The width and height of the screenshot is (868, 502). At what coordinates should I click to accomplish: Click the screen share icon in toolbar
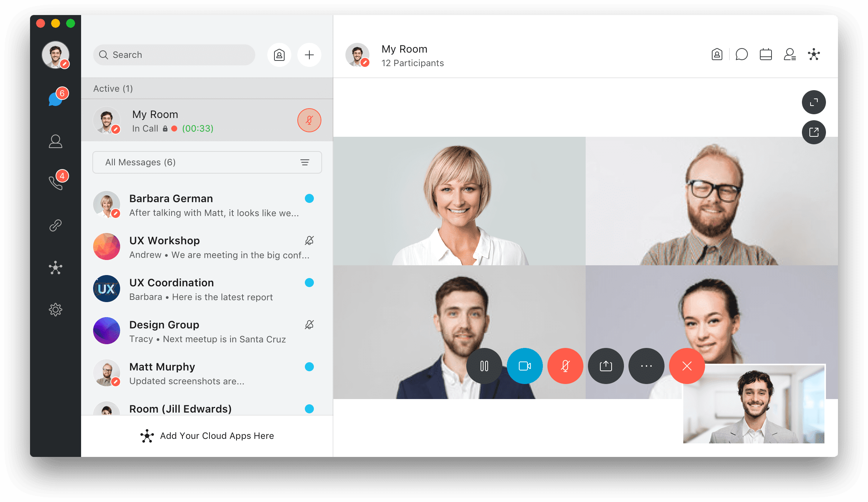click(606, 366)
